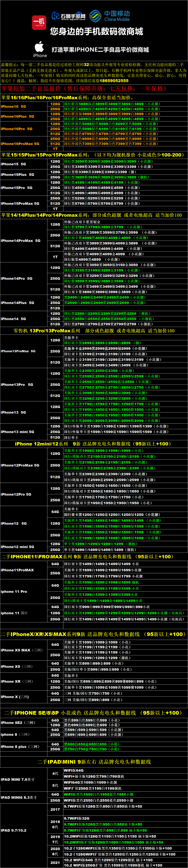Screen dimensions: 188x868
Task: Click the iPhone14ProMax 5G model label
Action: pos(21,240)
